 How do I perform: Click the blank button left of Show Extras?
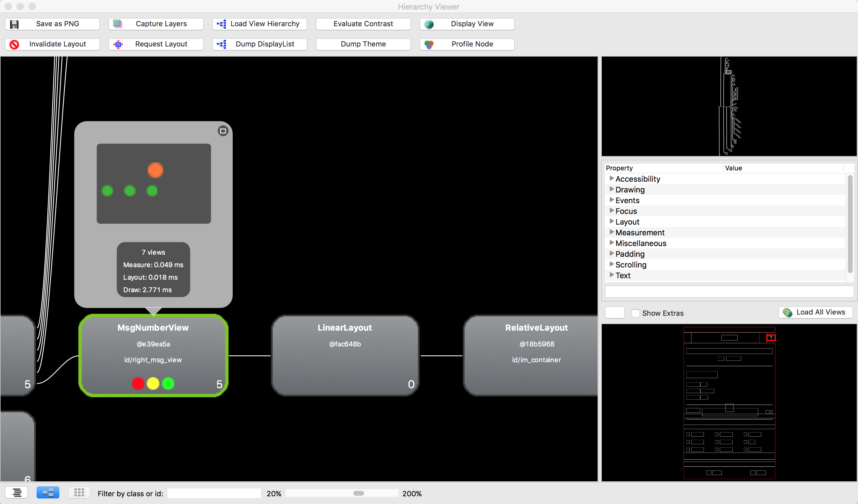[x=615, y=312]
